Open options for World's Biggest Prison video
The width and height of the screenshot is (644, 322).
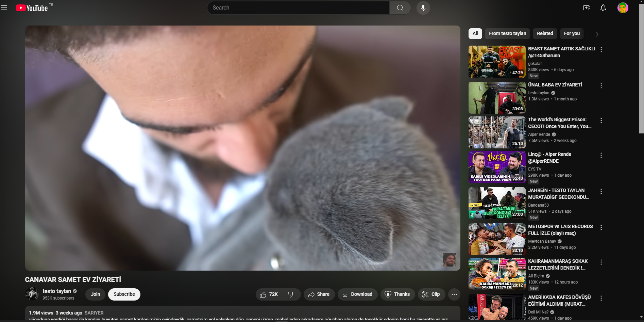(x=601, y=120)
